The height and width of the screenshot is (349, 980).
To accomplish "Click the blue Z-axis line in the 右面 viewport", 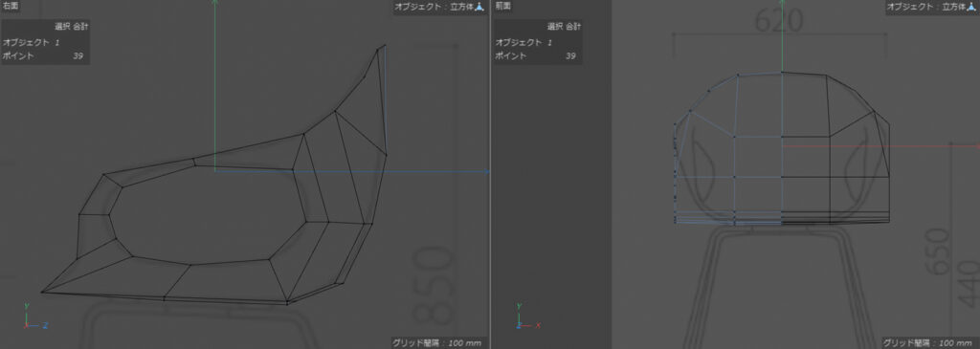I will pyautogui.click(x=352, y=171).
